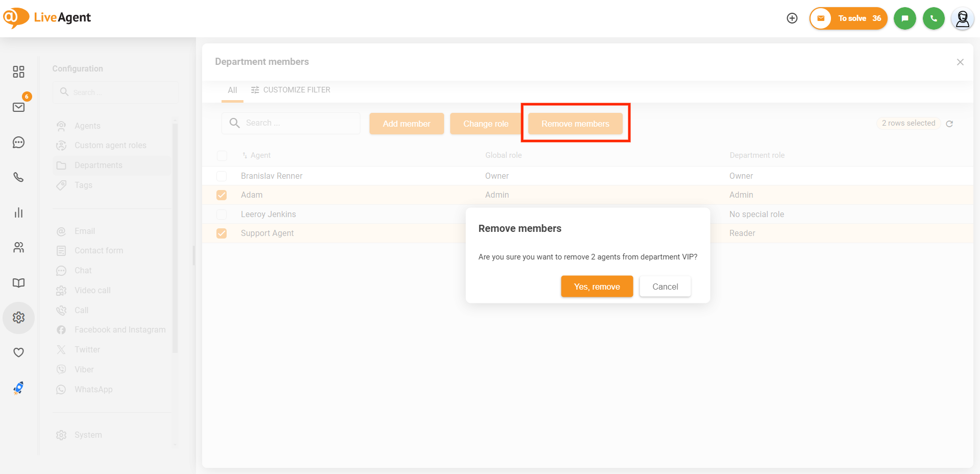This screenshot has width=980, height=474.
Task: Confirm with the Yes, remove button
Action: coord(597,287)
